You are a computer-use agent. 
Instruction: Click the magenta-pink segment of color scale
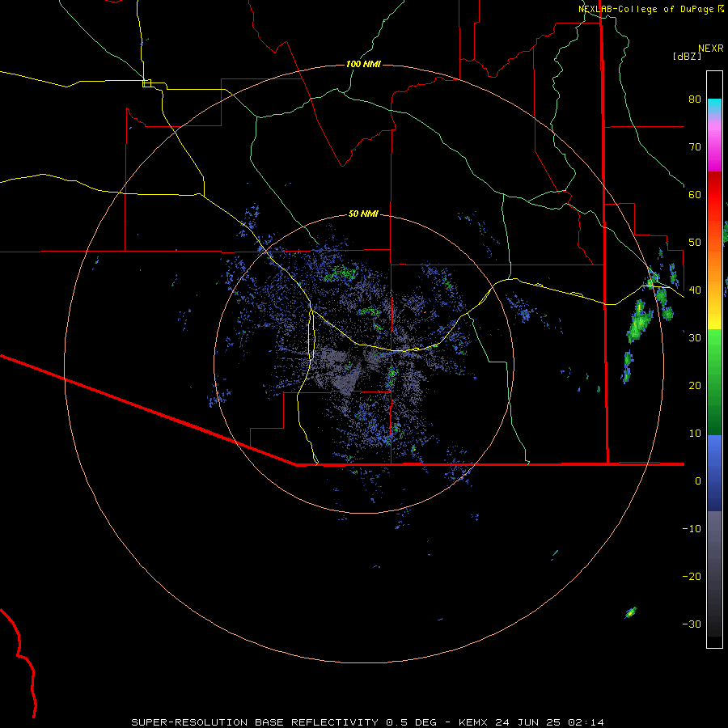(714, 144)
